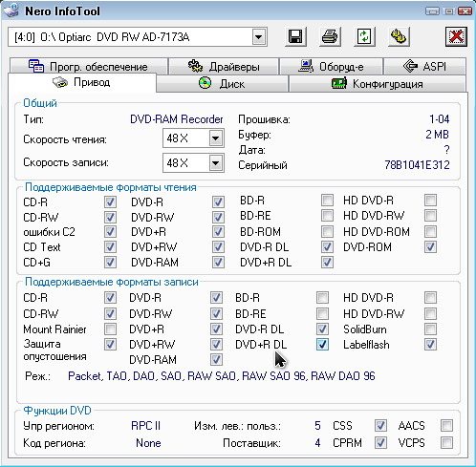The height and width of the screenshot is (467, 476).
Task: Click the Refresh toolbar icon
Action: click(x=364, y=36)
